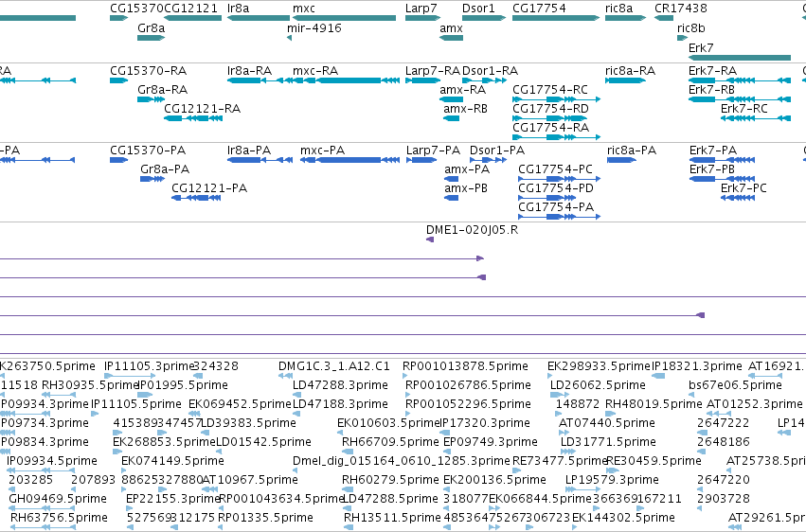The width and height of the screenshot is (806, 532).
Task: Click the Erk7-RC transcript label
Action: point(743,108)
